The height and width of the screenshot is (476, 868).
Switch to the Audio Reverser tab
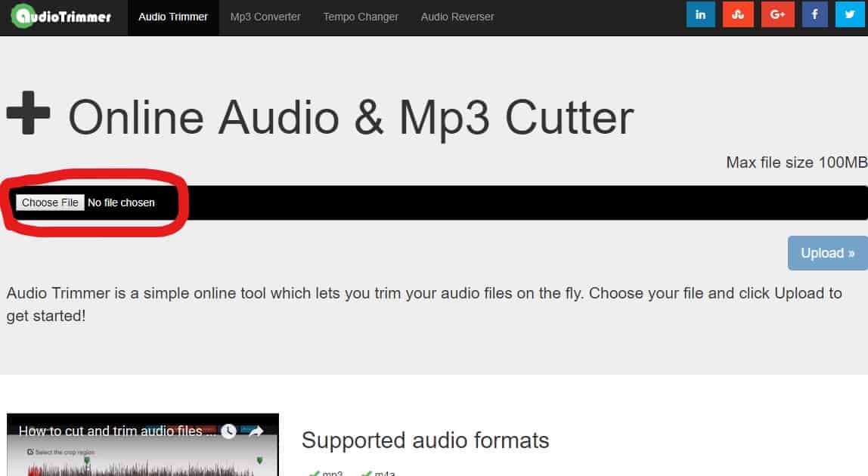click(x=457, y=17)
